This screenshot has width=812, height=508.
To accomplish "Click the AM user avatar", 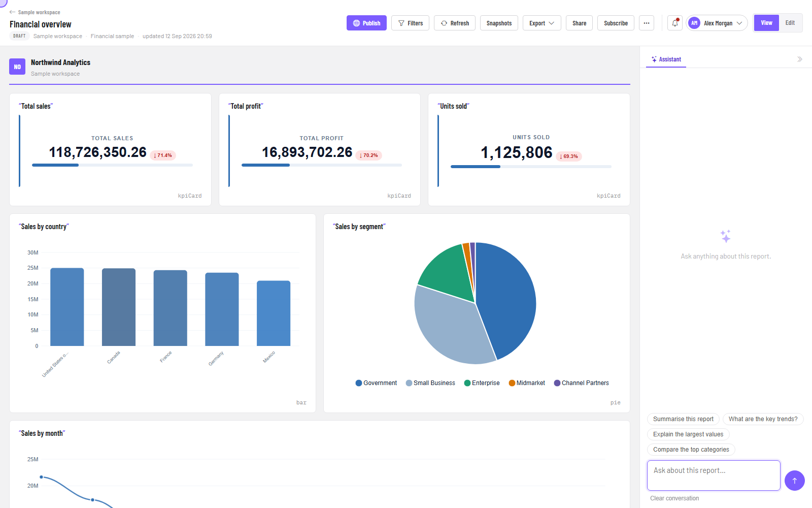I will pos(694,23).
